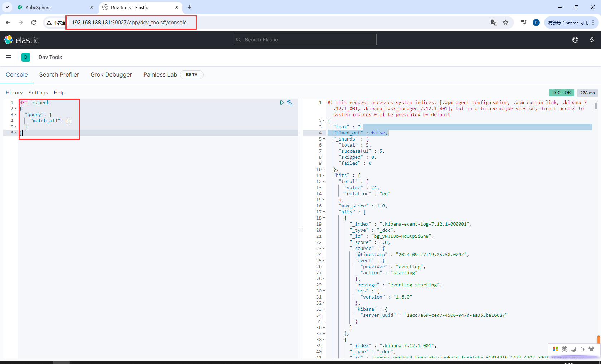Viewport: 601px width, 364px height.
Task: Click the IME language 英 indicator
Action: point(565,349)
